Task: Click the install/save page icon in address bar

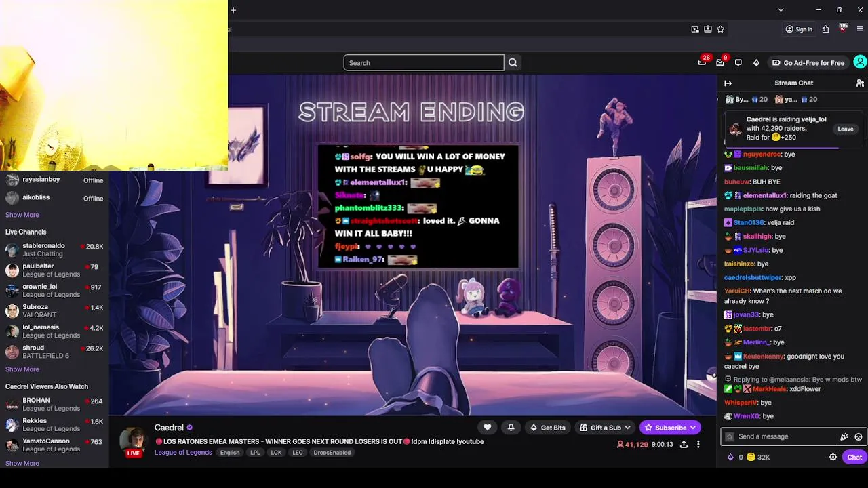Action: tap(708, 29)
